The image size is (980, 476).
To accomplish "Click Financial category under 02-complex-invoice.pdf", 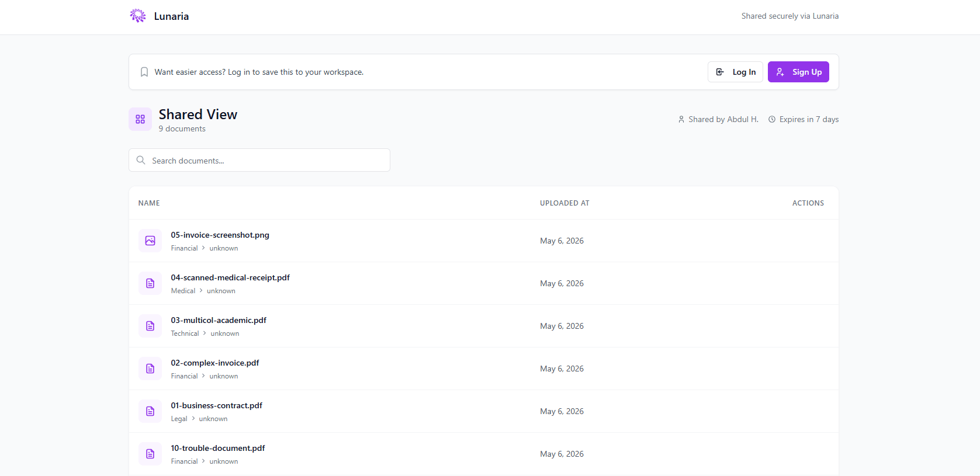I will (x=184, y=376).
